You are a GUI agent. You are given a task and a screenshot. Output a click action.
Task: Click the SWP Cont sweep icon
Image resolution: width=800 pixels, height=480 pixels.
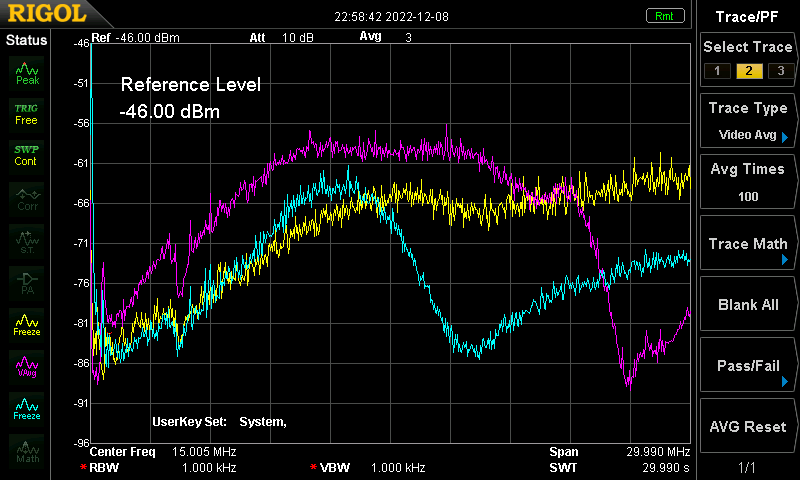tap(27, 156)
